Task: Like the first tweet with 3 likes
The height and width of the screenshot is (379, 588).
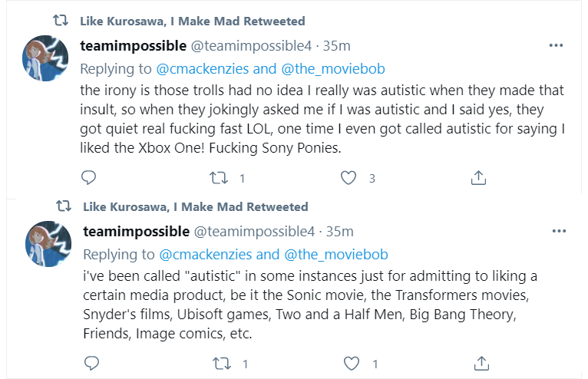Action: point(349,177)
